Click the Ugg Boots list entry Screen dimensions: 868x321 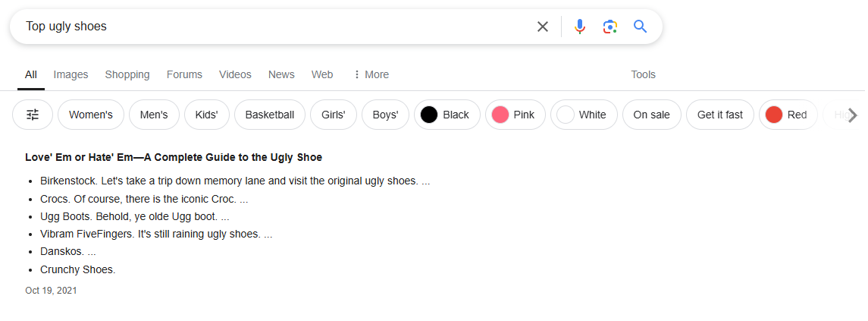[134, 216]
